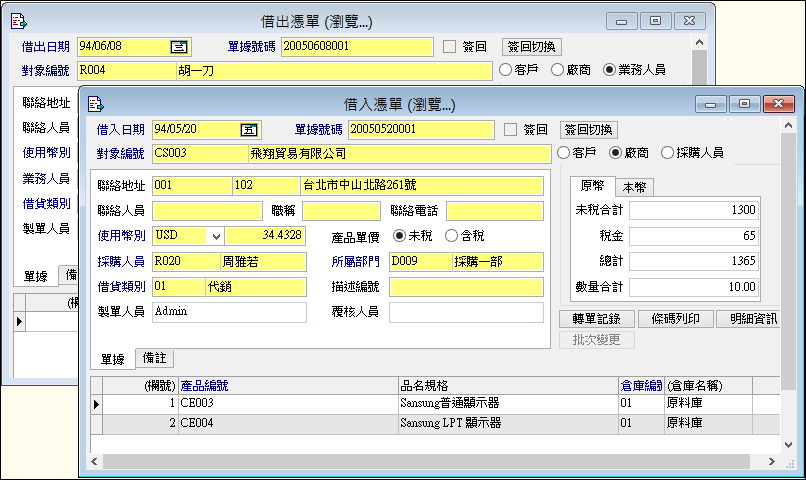Viewport: 806px width, 480px height.
Task: Open the 備註 tab in 借入憑單
Action: point(155,358)
